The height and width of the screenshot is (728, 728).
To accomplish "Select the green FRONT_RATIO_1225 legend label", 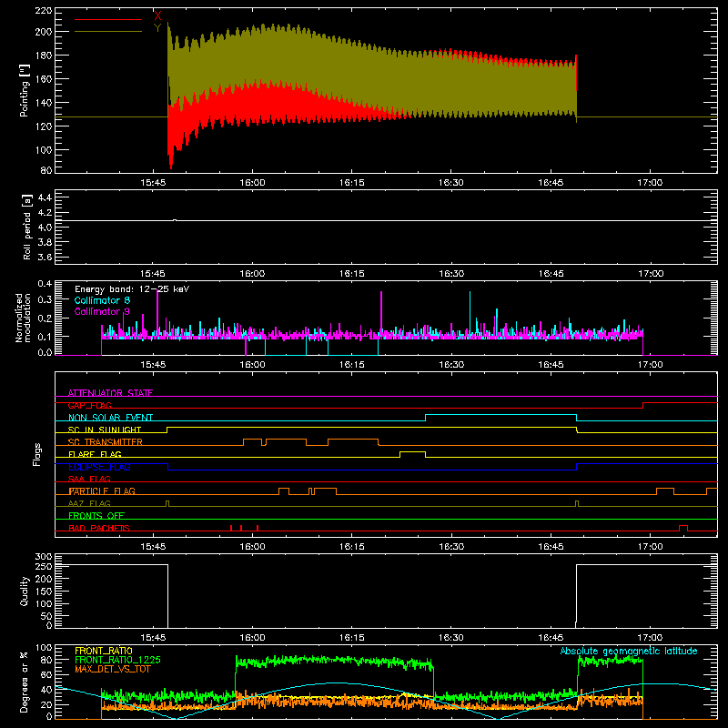I will (x=117, y=660).
